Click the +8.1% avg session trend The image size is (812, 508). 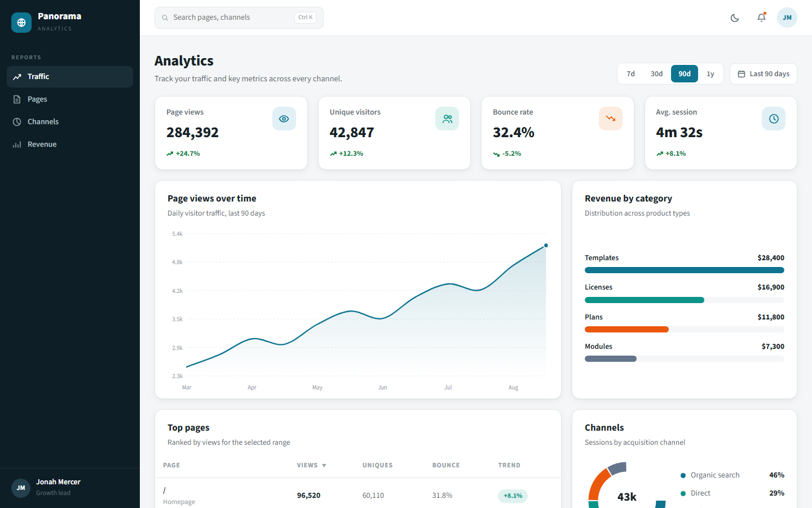671,154
